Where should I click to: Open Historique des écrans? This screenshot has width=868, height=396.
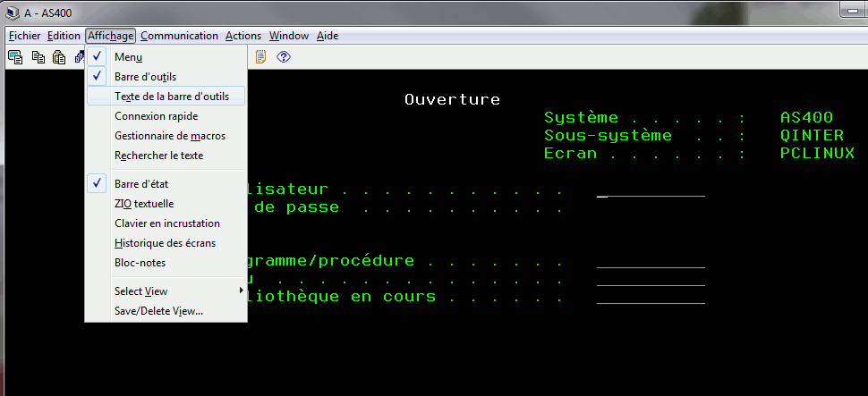(x=165, y=243)
